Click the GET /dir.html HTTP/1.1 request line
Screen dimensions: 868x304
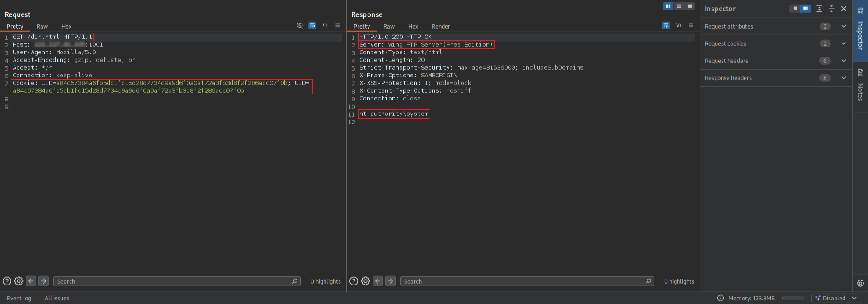click(x=52, y=37)
